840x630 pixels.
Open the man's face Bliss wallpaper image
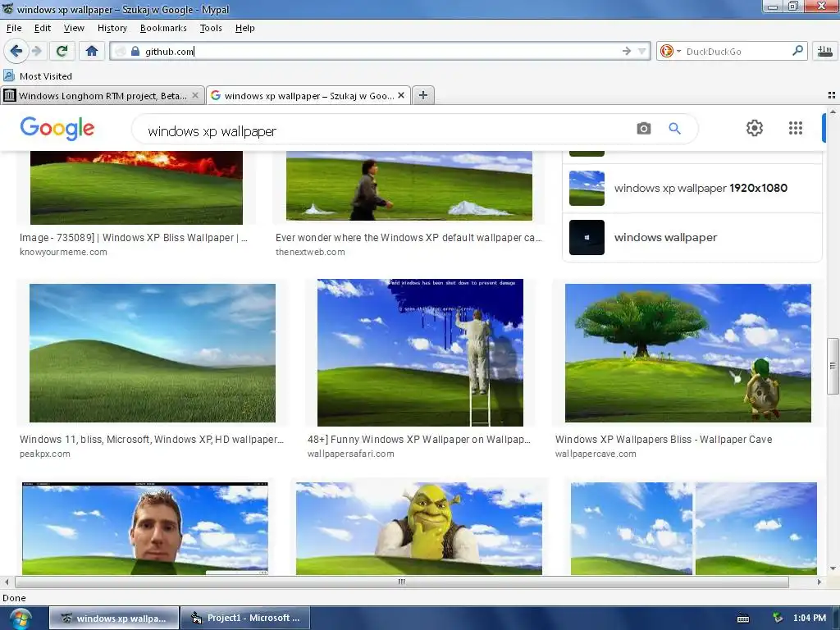click(x=144, y=529)
